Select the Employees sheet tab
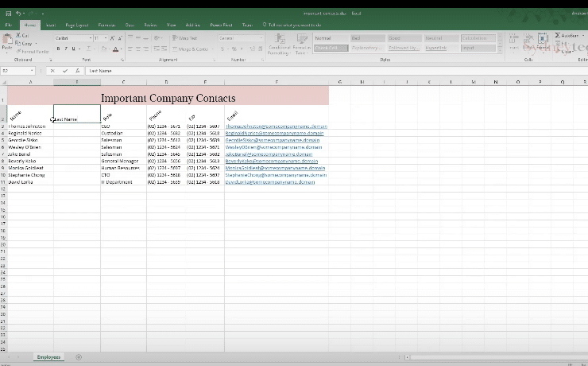 (48, 357)
